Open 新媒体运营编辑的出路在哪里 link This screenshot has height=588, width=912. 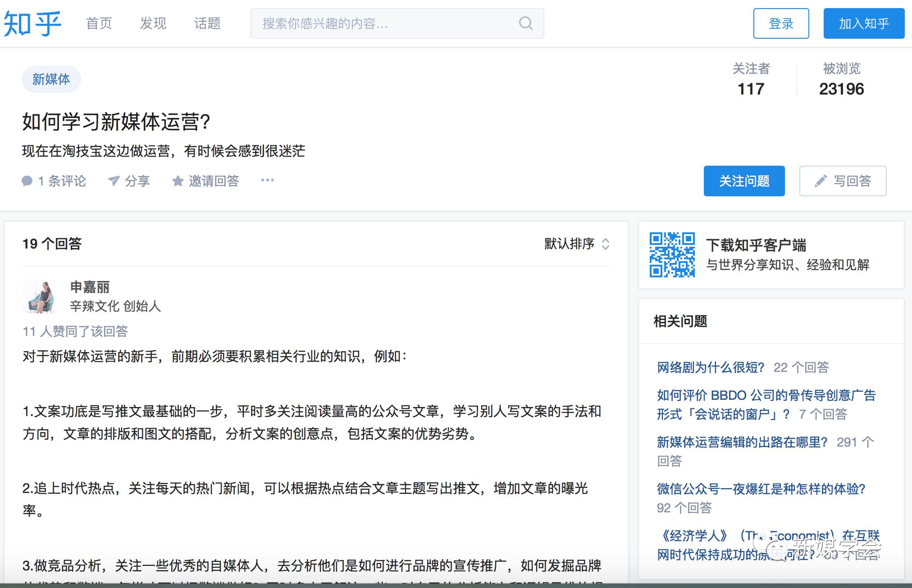(742, 442)
